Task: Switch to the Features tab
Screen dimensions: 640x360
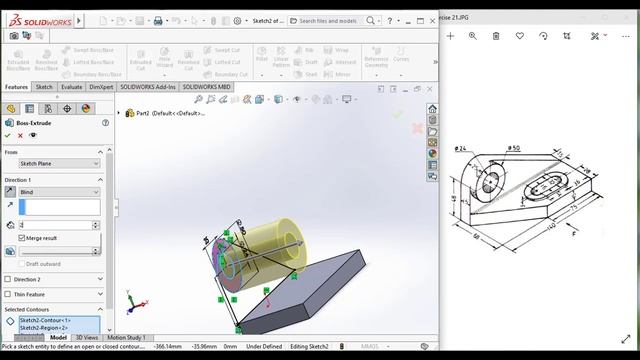Action: point(16,87)
